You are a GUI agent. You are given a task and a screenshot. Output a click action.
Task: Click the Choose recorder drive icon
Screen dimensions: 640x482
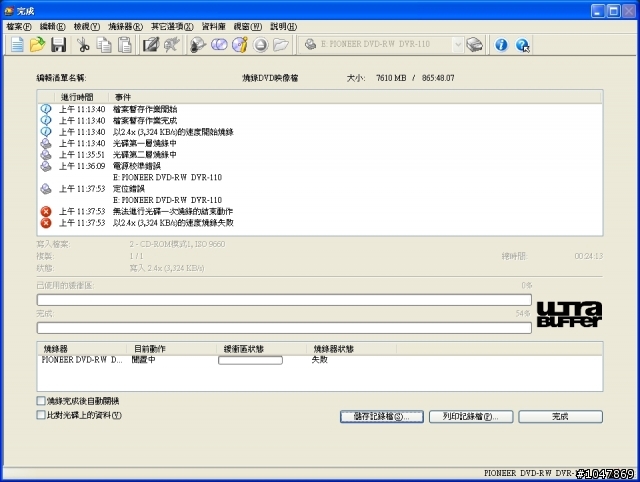click(x=475, y=44)
